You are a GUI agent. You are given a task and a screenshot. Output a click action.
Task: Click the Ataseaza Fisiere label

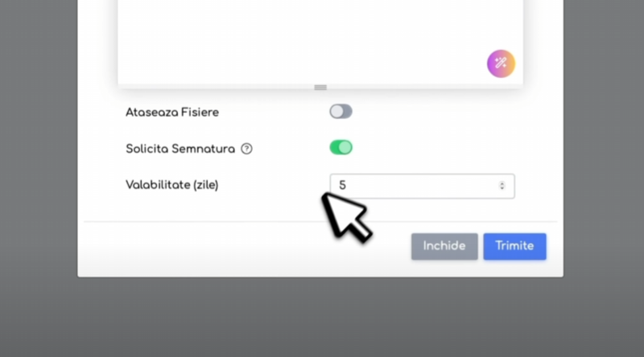coord(172,112)
